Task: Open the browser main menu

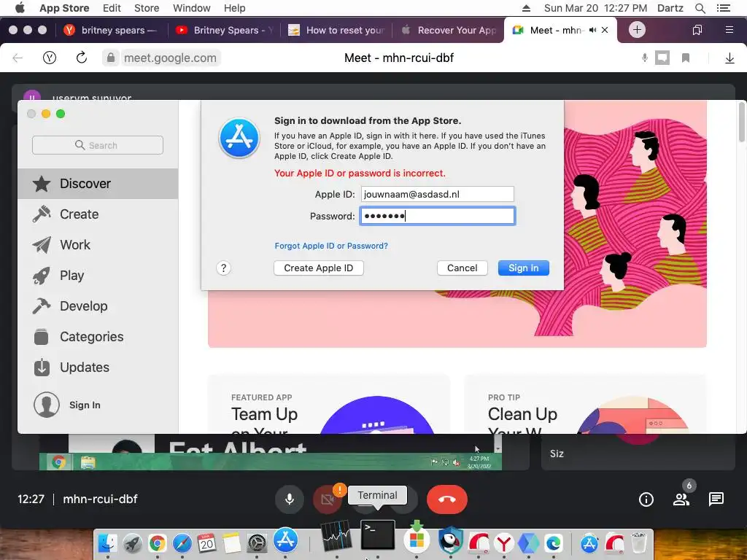Action: (x=729, y=30)
